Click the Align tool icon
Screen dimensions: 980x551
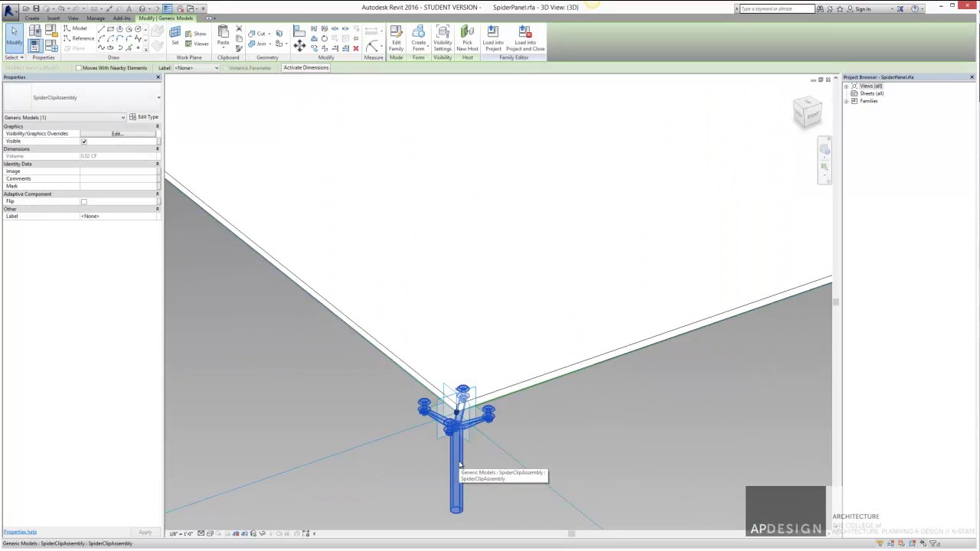(299, 31)
